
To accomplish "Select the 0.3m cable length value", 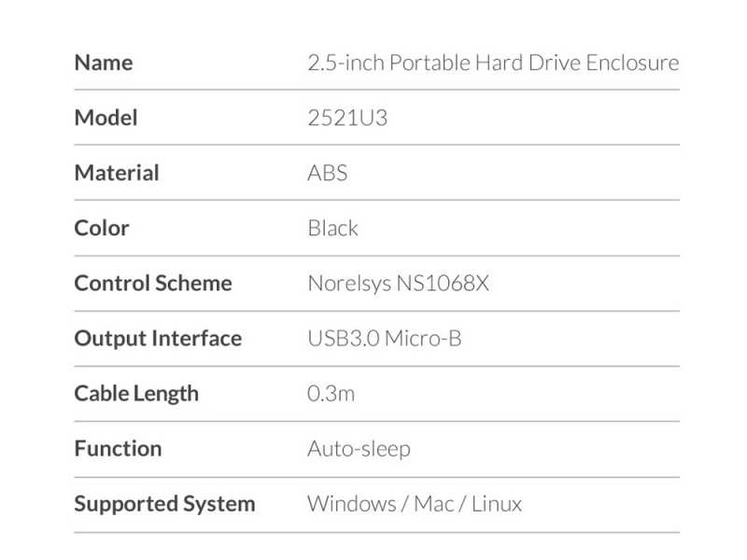I will pyautogui.click(x=331, y=394).
